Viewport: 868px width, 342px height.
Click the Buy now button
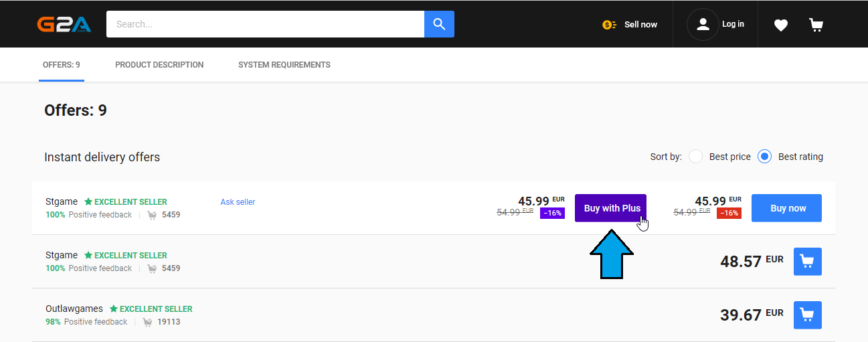pyautogui.click(x=787, y=208)
